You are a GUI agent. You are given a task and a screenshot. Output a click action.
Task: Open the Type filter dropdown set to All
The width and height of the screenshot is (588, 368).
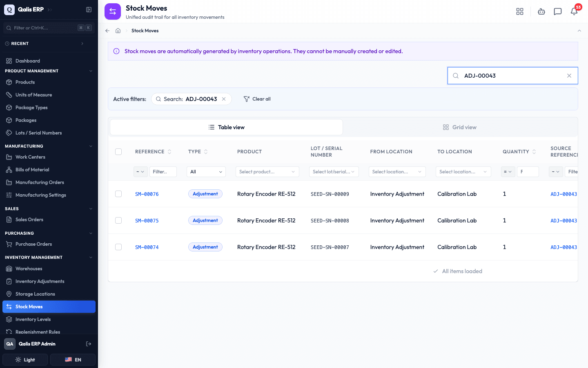pyautogui.click(x=206, y=172)
